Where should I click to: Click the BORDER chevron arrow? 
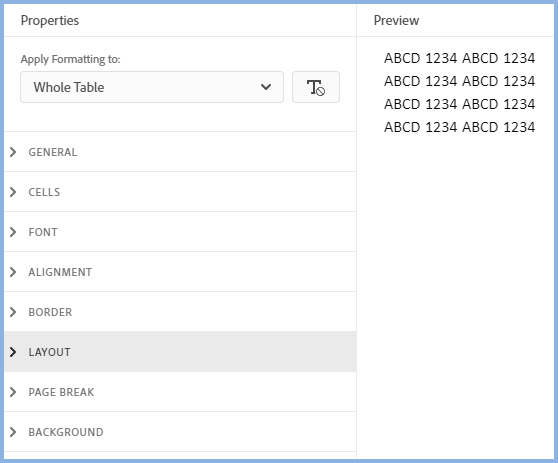13,312
